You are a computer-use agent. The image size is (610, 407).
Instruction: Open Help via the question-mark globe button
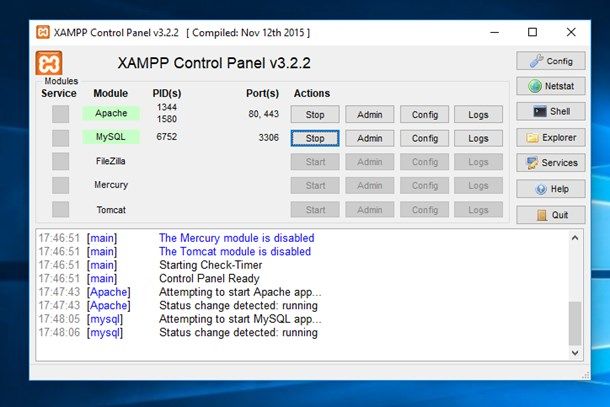(x=550, y=189)
